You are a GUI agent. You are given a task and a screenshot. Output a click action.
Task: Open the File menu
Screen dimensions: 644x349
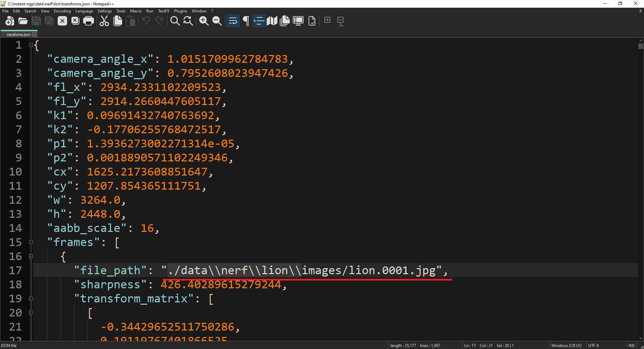pyautogui.click(x=5, y=11)
